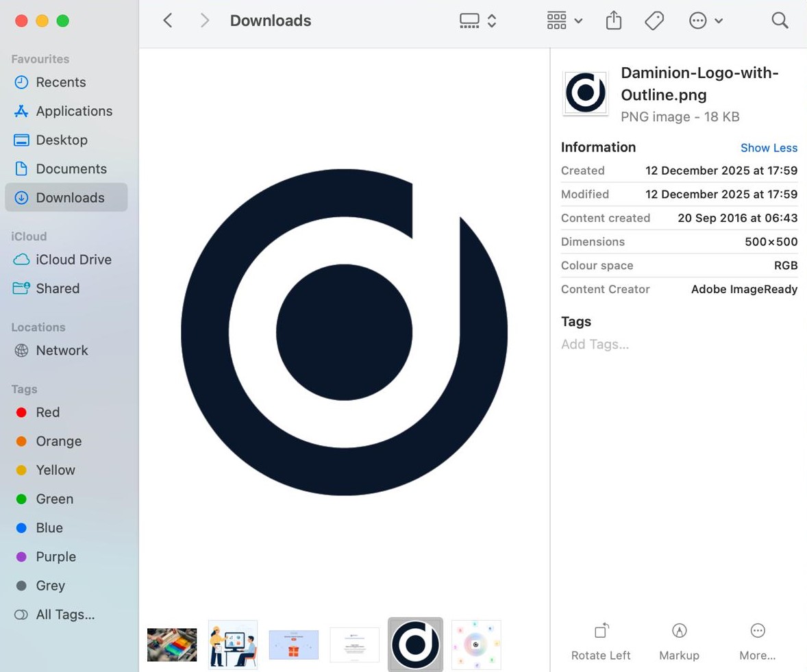Click the forward navigation chevron
Viewport: 807px width, 672px height.
(x=204, y=21)
